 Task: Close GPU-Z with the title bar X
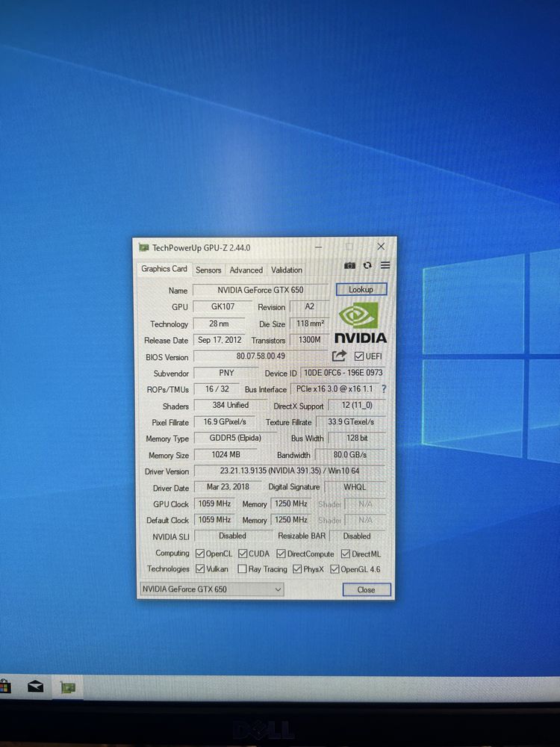[381, 247]
